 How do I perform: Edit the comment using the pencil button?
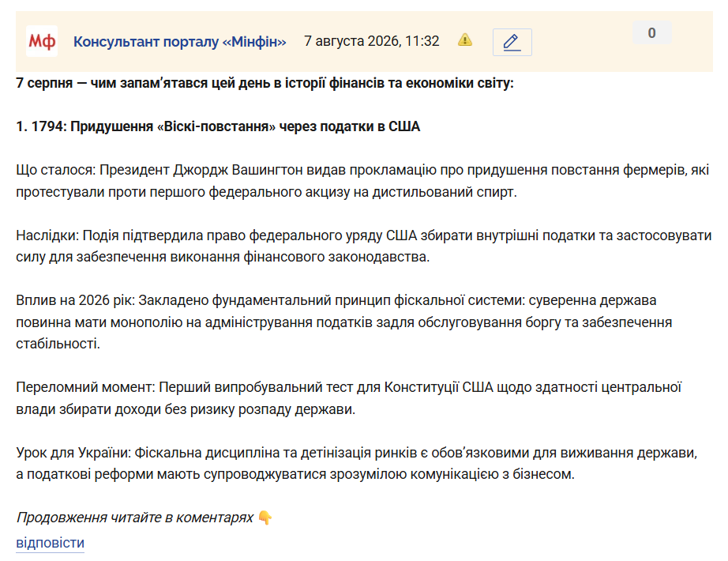click(512, 42)
